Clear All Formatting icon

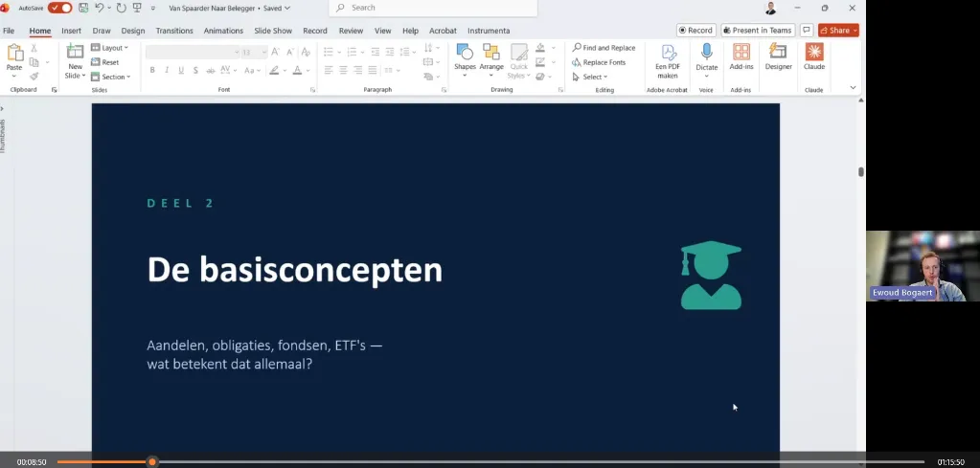(x=306, y=52)
